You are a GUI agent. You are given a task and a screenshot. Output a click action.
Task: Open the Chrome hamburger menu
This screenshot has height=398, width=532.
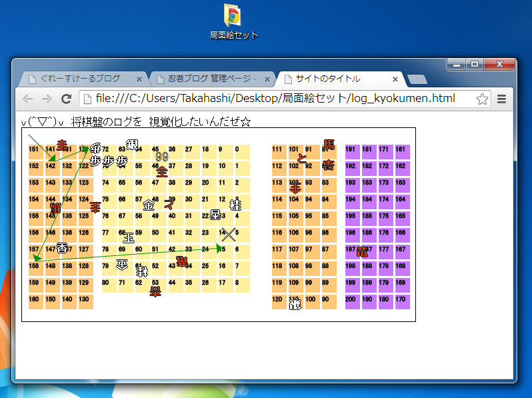501,99
